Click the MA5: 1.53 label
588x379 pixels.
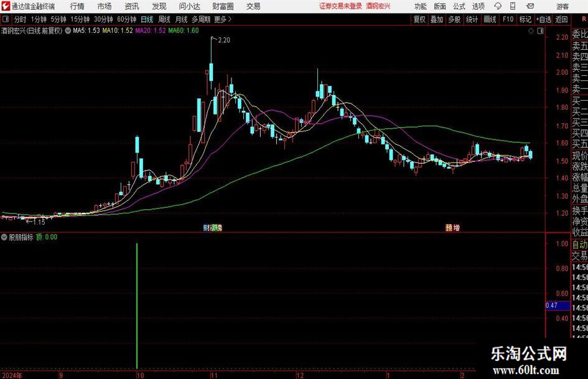pos(86,30)
